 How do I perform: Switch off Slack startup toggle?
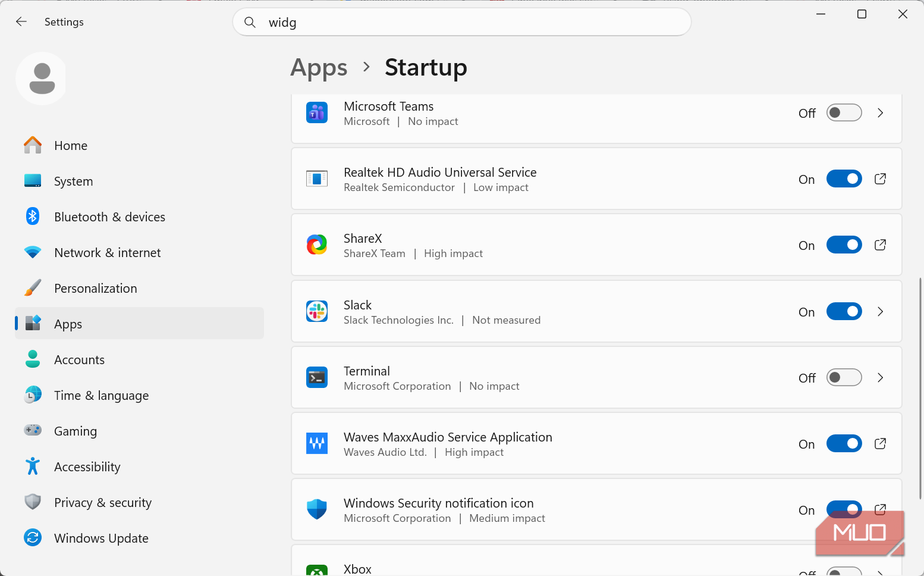[844, 311]
